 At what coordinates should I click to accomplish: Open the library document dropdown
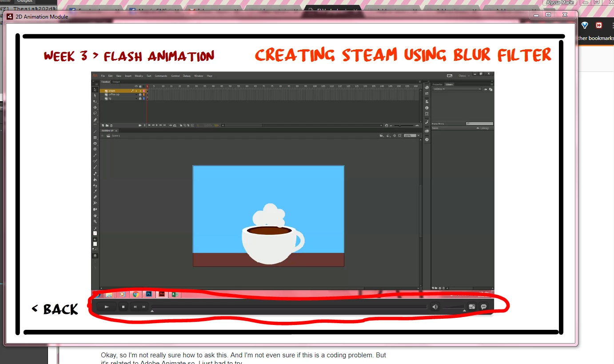(456, 89)
